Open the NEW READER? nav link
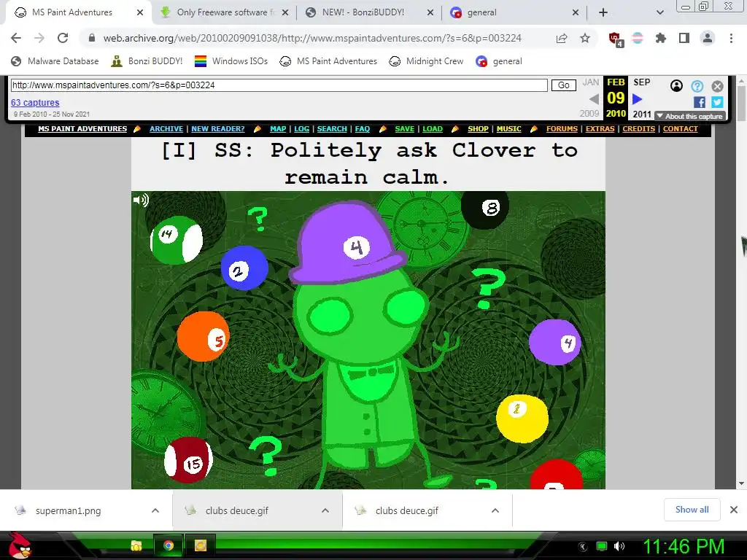747x560 pixels. 217,129
